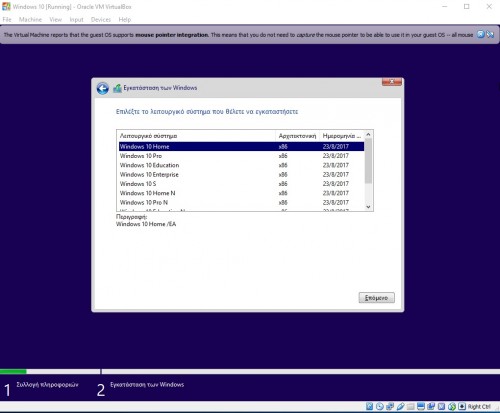500x413 pixels.
Task: Select Windows 10 Pro in the list
Action: pos(241,156)
